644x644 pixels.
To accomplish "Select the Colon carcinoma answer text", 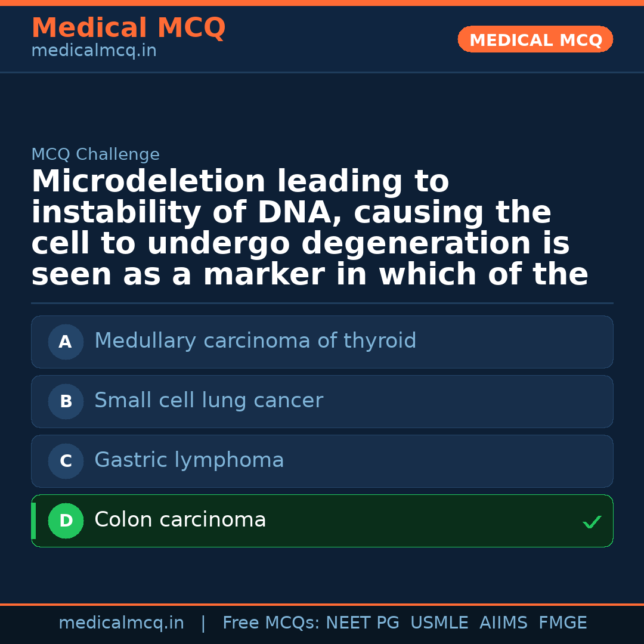I will 180,520.
